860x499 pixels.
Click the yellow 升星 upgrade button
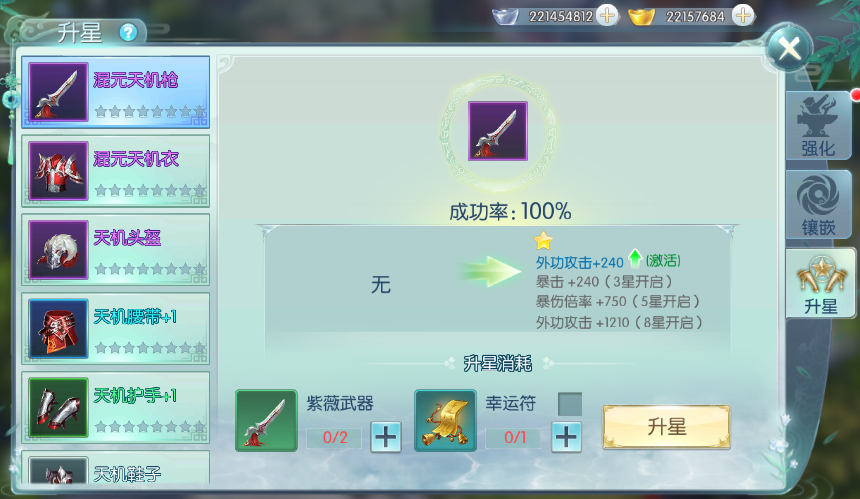pyautogui.click(x=666, y=427)
